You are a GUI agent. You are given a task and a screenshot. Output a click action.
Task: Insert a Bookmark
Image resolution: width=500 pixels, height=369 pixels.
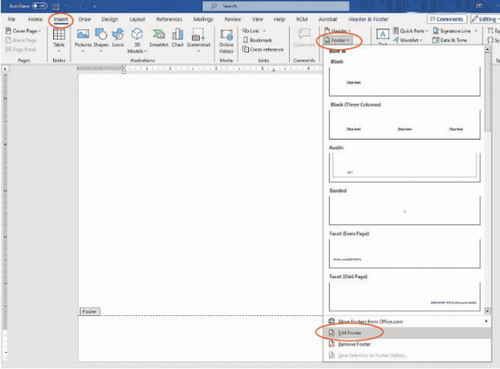257,40
